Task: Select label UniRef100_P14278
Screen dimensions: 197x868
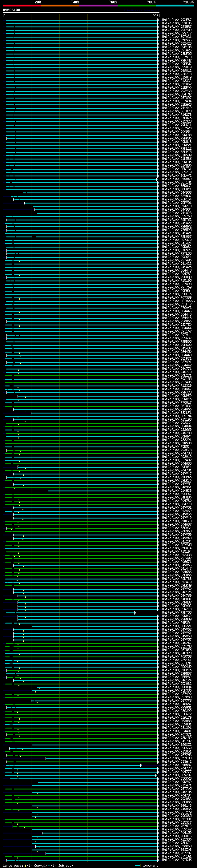Action: click(x=177, y=115)
